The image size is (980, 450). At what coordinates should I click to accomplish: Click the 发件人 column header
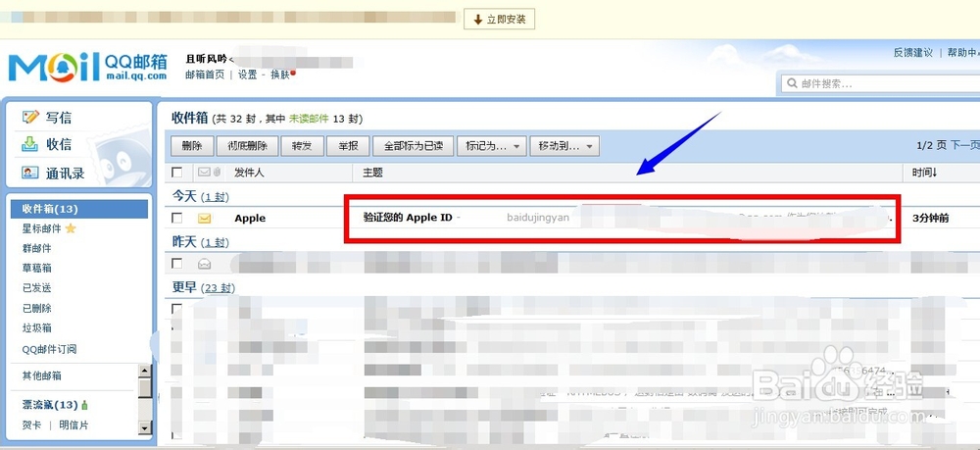(x=249, y=173)
